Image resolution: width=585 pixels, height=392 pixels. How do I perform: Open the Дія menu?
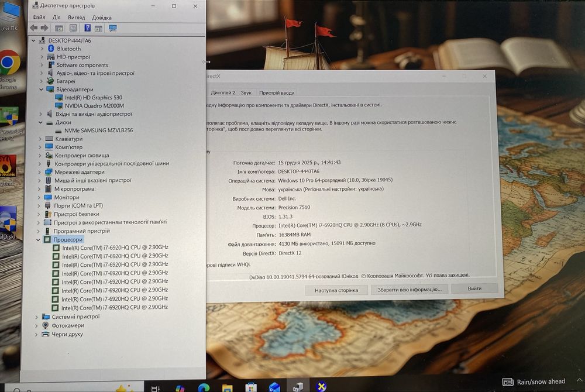(x=56, y=18)
